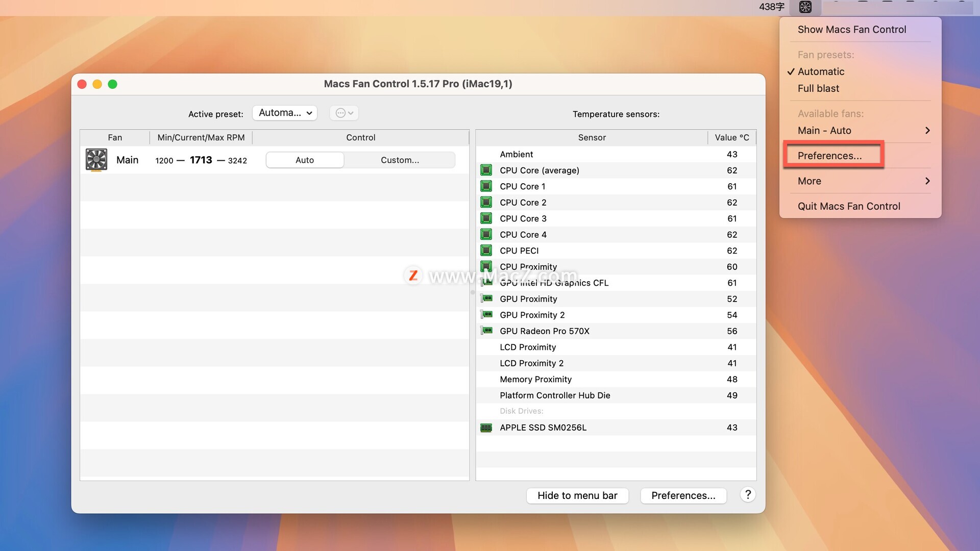Click the Main fan name

pyautogui.click(x=127, y=160)
